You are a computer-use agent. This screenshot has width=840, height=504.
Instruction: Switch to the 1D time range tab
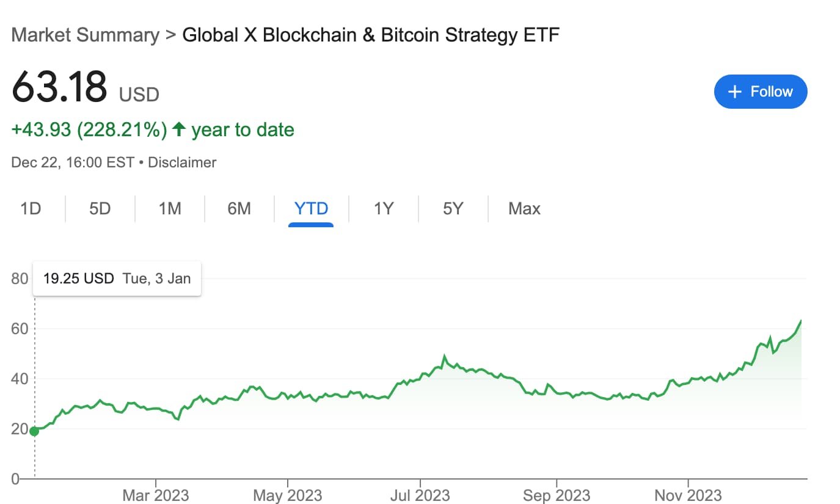tap(31, 209)
